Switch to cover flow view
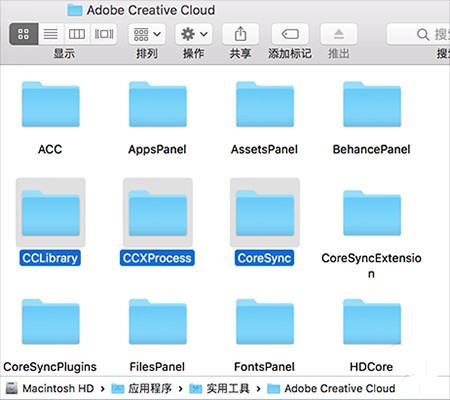Image resolution: width=450 pixels, height=400 pixels. coord(104,34)
